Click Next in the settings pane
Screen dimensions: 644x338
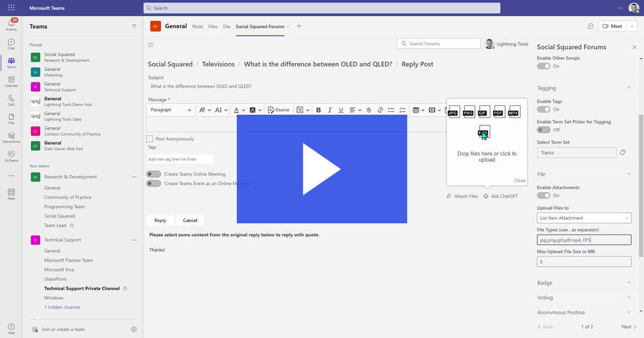[629, 327]
